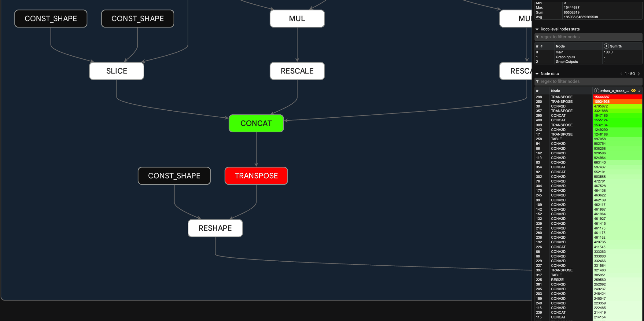Click the value 10934938 orange cell
Screen dimensions: 644x321
pyautogui.click(x=617, y=102)
